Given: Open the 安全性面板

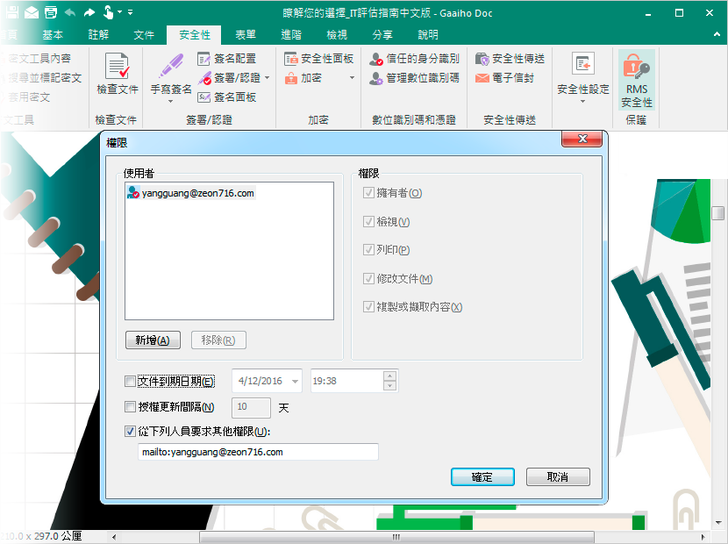Looking at the screenshot, I should click(x=319, y=58).
